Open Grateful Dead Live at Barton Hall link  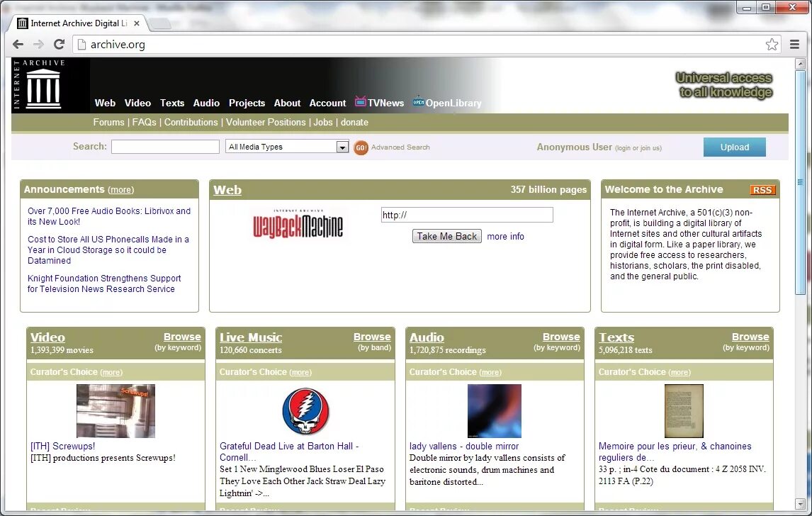point(289,451)
